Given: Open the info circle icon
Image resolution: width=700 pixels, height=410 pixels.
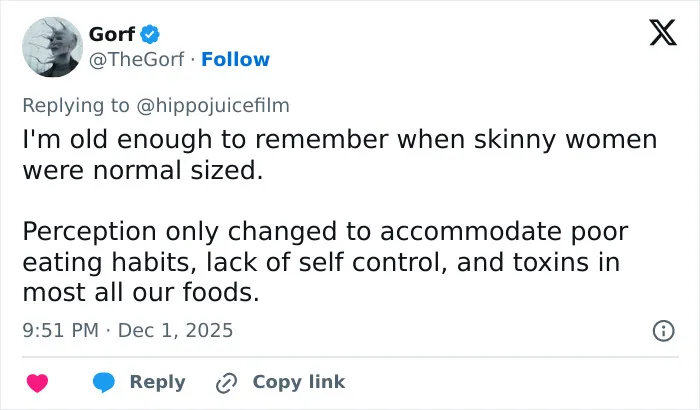Looking at the screenshot, I should pyautogui.click(x=663, y=331).
